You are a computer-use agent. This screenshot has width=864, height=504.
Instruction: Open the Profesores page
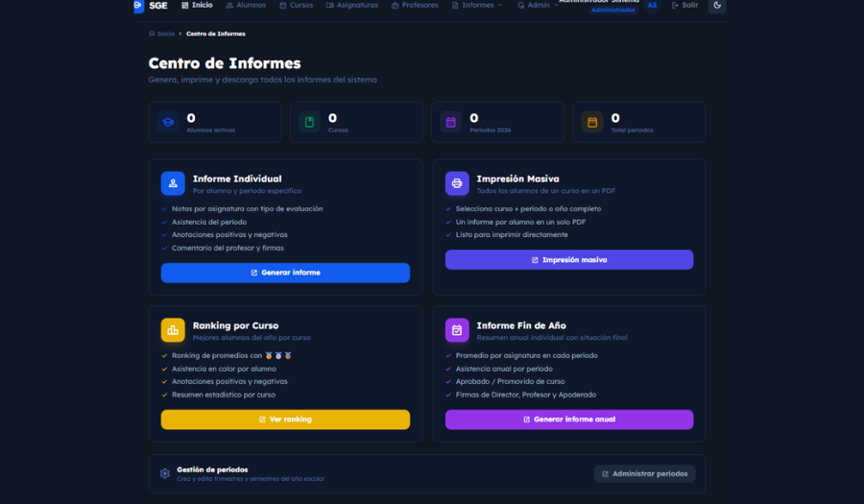[415, 5]
